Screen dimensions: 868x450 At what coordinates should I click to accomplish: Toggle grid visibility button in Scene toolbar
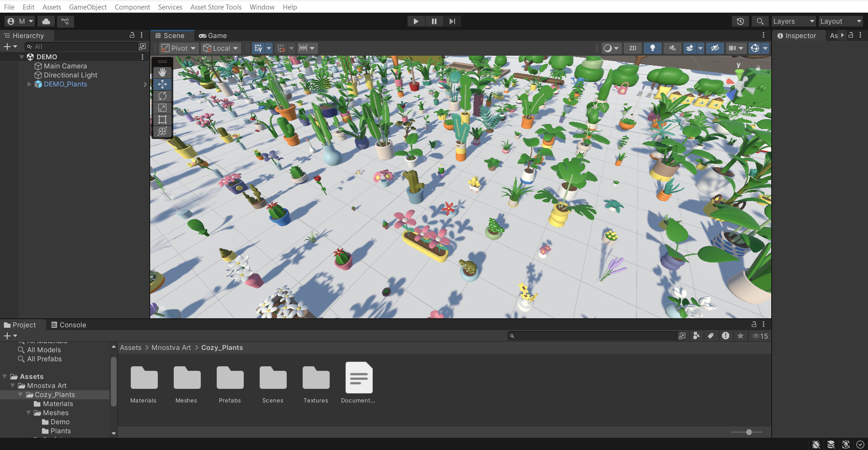pyautogui.click(x=258, y=48)
